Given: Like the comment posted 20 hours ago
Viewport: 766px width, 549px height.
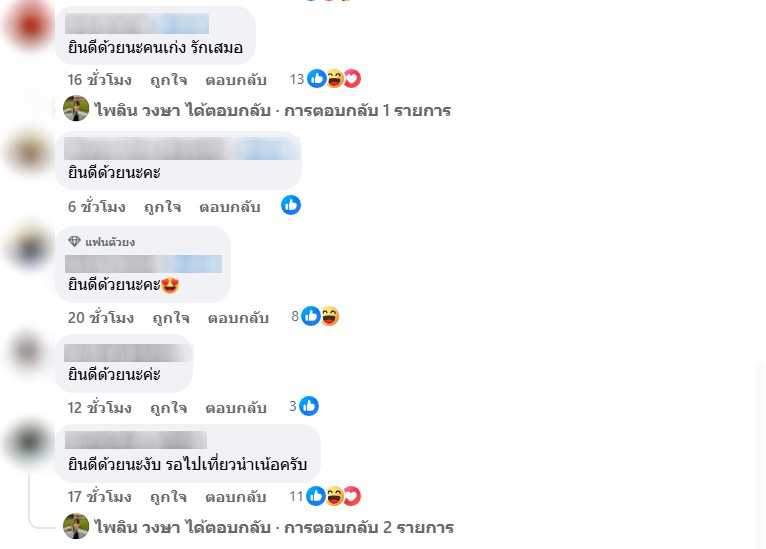Looking at the screenshot, I should [171, 318].
